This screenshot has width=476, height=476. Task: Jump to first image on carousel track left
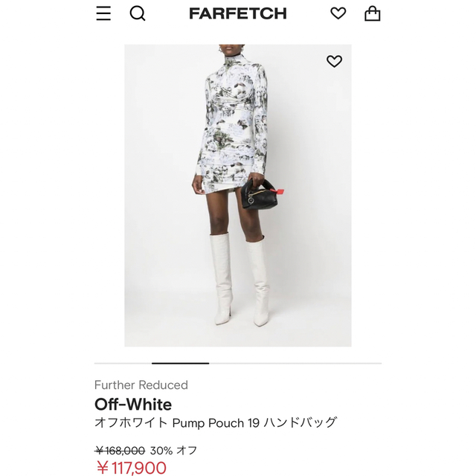point(123,363)
